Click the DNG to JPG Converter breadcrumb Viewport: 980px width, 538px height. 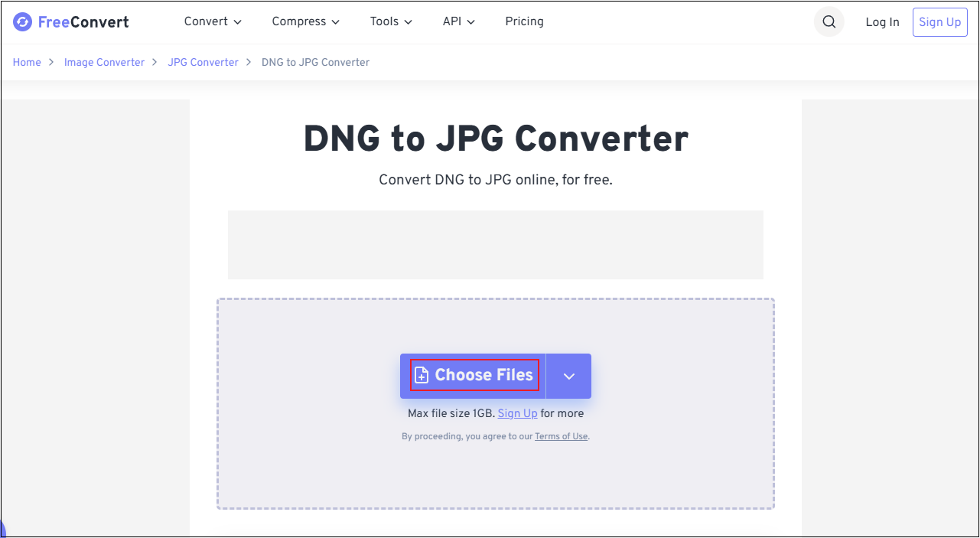(x=315, y=62)
